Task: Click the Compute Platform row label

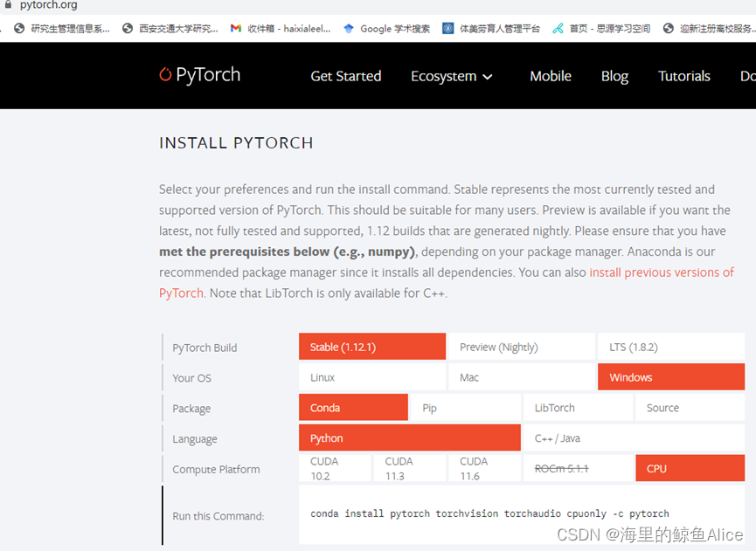Action: coord(216,469)
